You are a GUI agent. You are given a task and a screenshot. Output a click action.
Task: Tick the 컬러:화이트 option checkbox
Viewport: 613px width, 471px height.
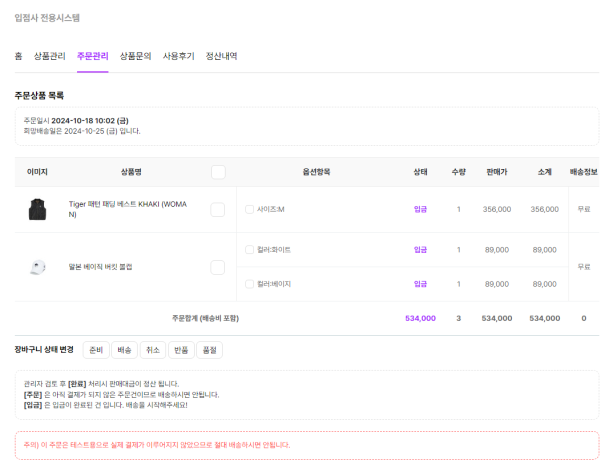click(x=249, y=250)
